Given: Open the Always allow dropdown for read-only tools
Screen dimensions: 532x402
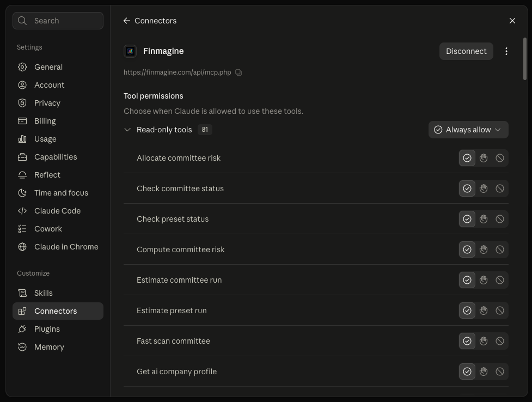Looking at the screenshot, I should tap(468, 130).
